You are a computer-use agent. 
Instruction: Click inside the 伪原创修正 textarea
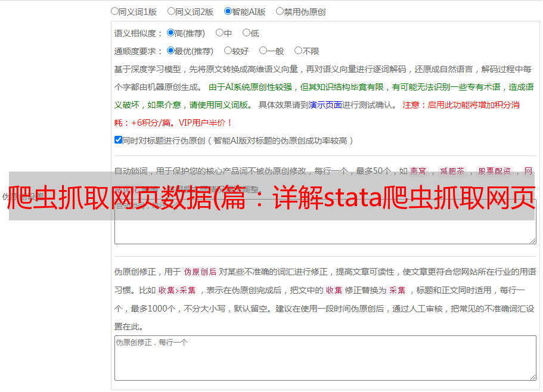click(x=325, y=358)
